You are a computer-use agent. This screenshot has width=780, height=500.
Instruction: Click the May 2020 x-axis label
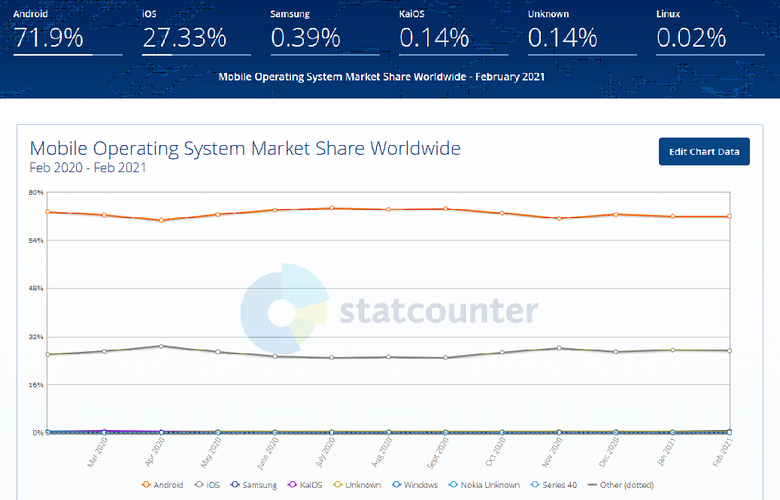[x=211, y=452]
